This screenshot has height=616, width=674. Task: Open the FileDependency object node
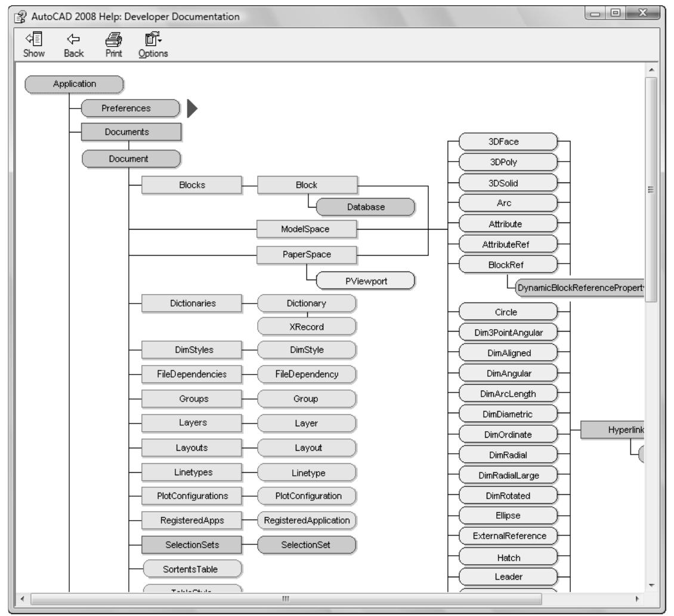click(x=307, y=374)
